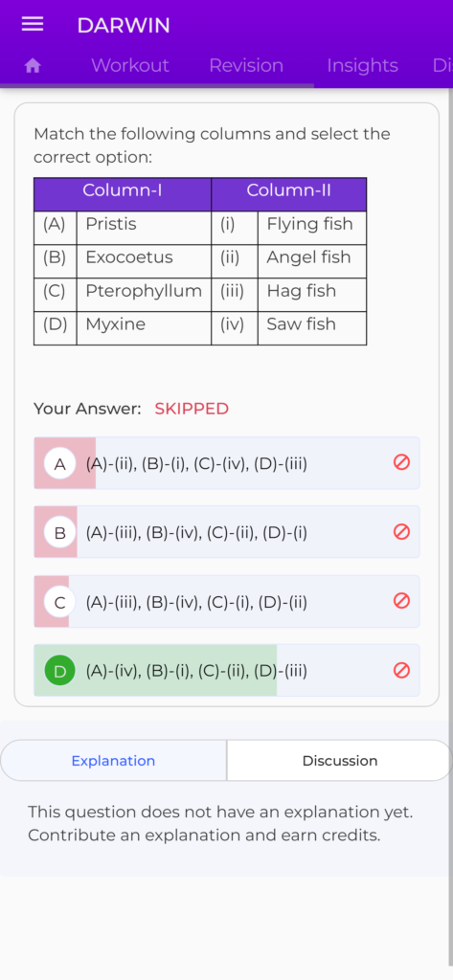Select answer option B circle

tap(60, 533)
